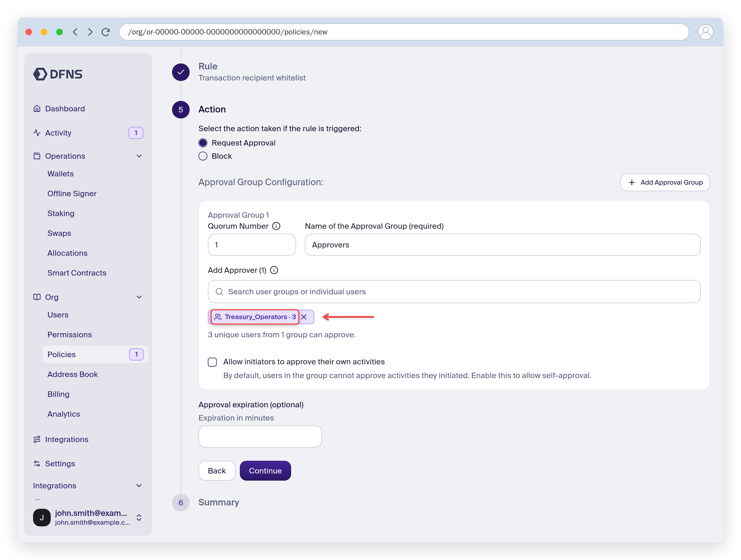Open Activity in sidebar
This screenshot has height=560, width=741.
coord(58,133)
